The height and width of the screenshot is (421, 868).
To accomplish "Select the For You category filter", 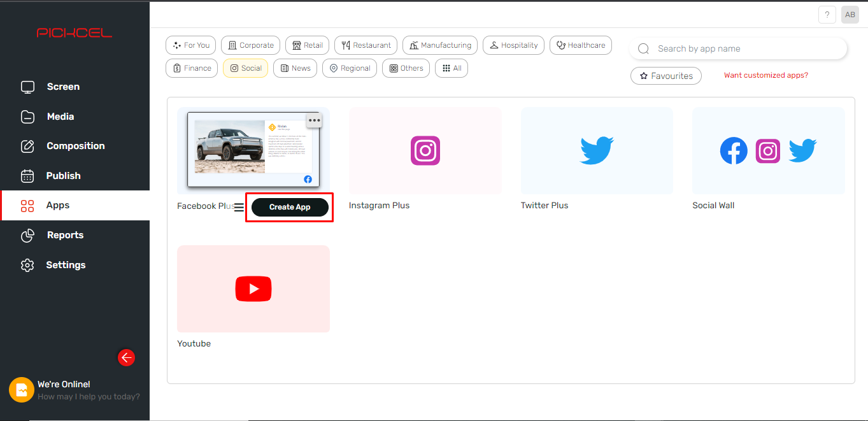I will [x=191, y=45].
